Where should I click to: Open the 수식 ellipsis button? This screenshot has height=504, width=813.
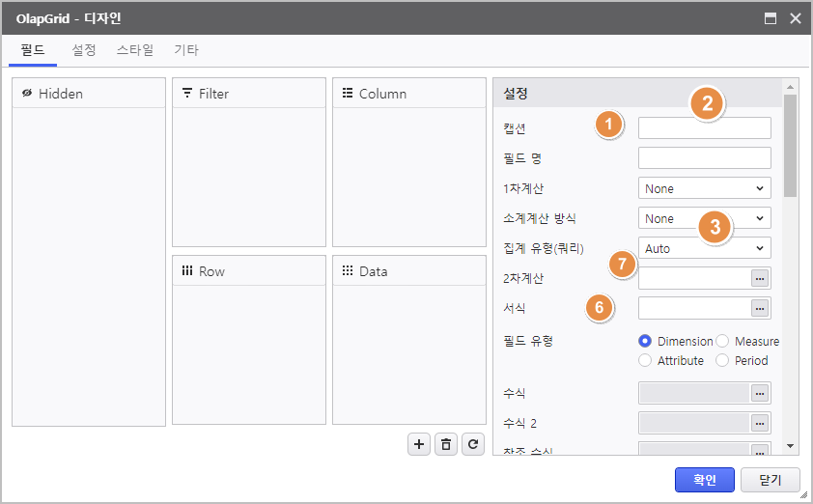pos(761,393)
